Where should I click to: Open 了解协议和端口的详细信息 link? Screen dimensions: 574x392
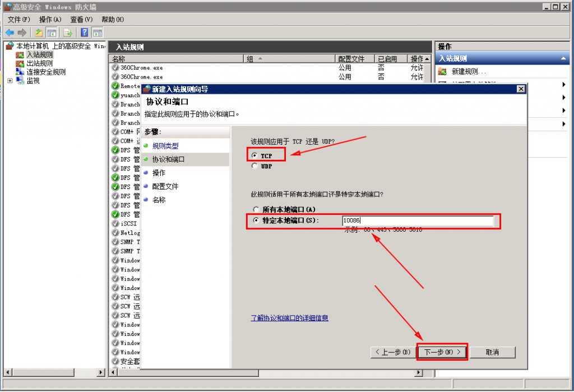pos(289,318)
